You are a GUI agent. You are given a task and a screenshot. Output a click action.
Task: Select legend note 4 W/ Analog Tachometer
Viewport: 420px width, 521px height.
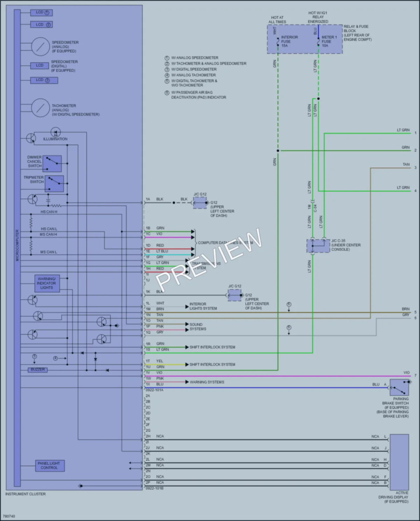[190, 75]
